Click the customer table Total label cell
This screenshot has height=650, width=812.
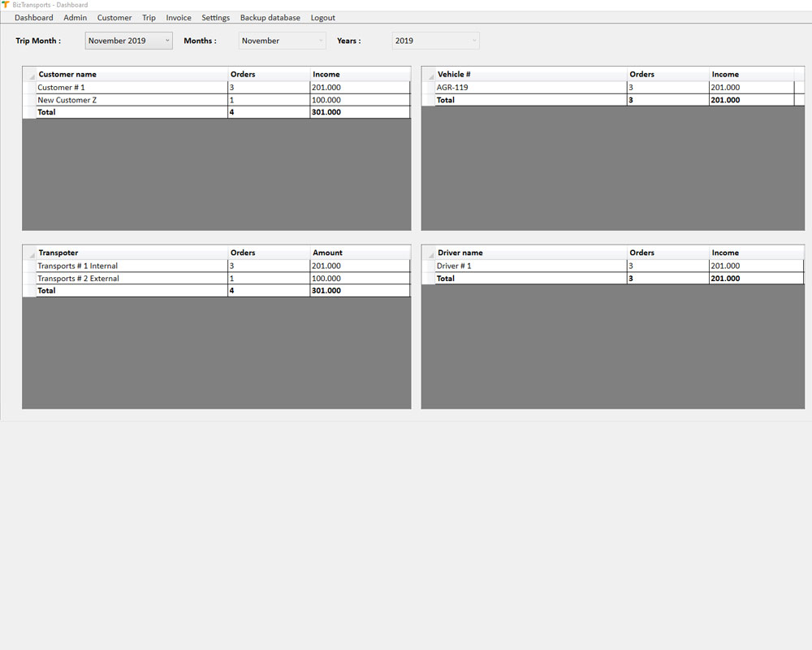(132, 112)
